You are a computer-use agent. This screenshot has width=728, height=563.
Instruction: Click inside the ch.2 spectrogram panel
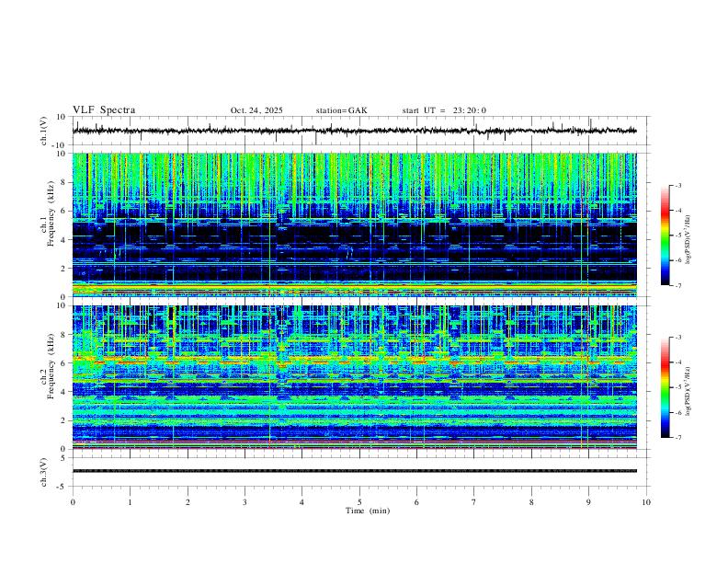pos(354,377)
